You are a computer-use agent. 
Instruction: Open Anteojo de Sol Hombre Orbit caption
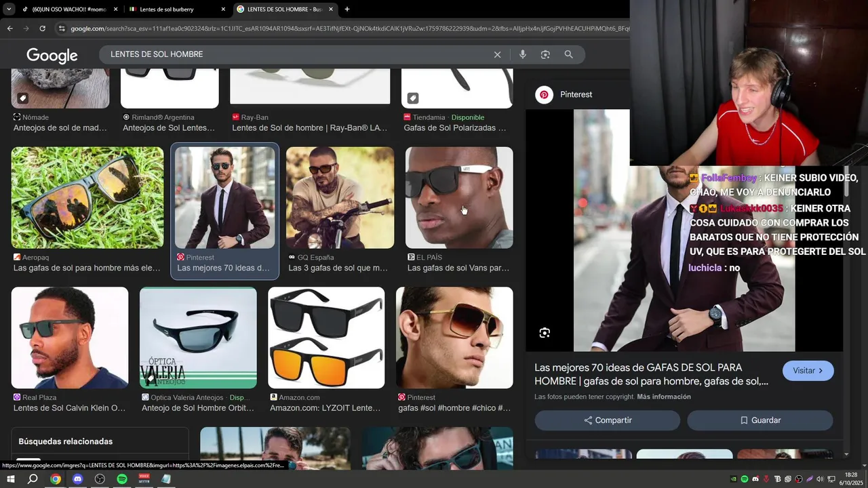click(x=198, y=408)
